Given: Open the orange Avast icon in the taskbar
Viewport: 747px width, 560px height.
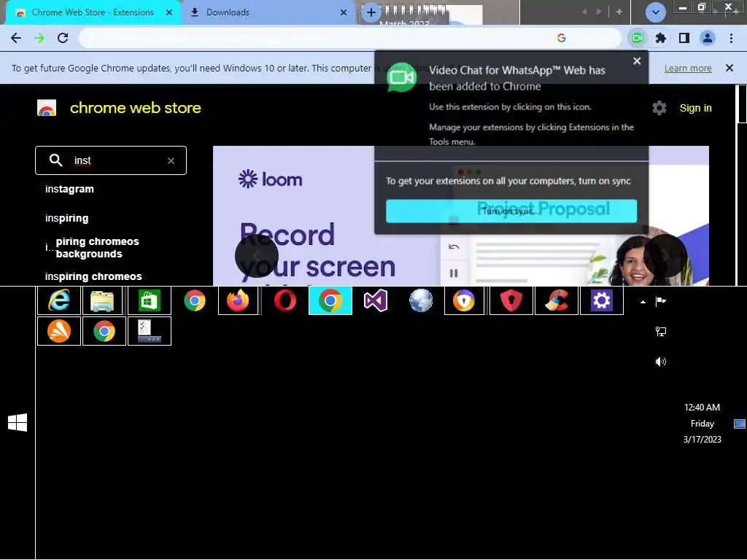Looking at the screenshot, I should tap(59, 331).
